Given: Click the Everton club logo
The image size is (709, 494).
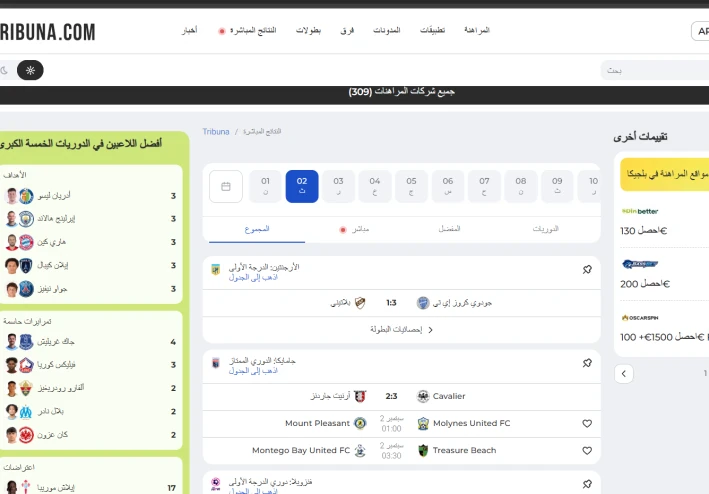Looking at the screenshot, I should tap(26, 342).
